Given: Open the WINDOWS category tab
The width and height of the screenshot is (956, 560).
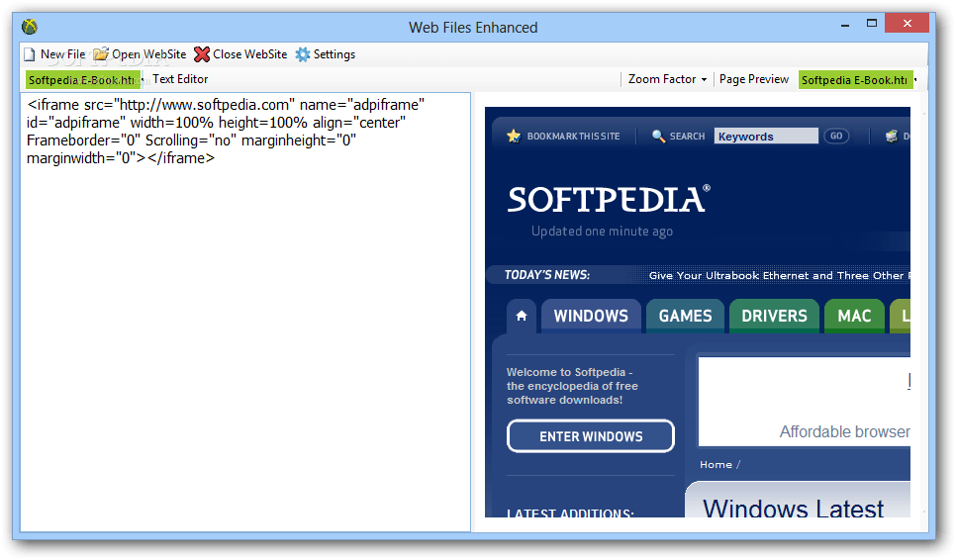Looking at the screenshot, I should (591, 316).
